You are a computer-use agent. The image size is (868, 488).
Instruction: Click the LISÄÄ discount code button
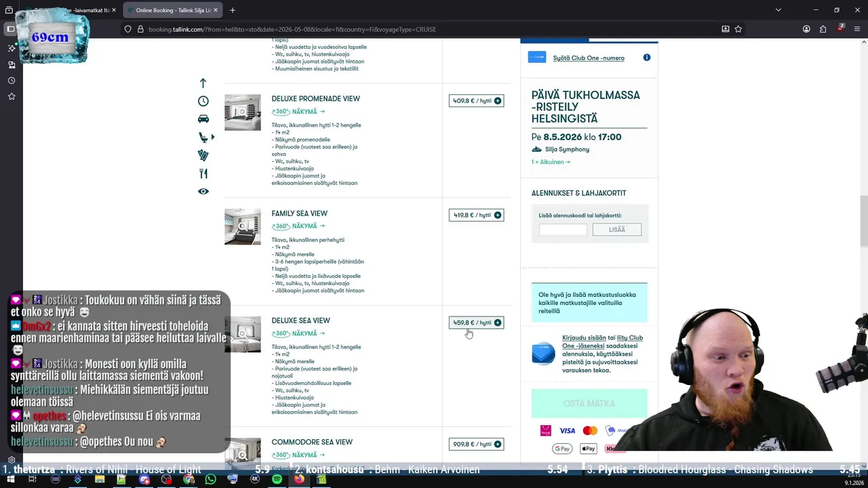click(616, 230)
